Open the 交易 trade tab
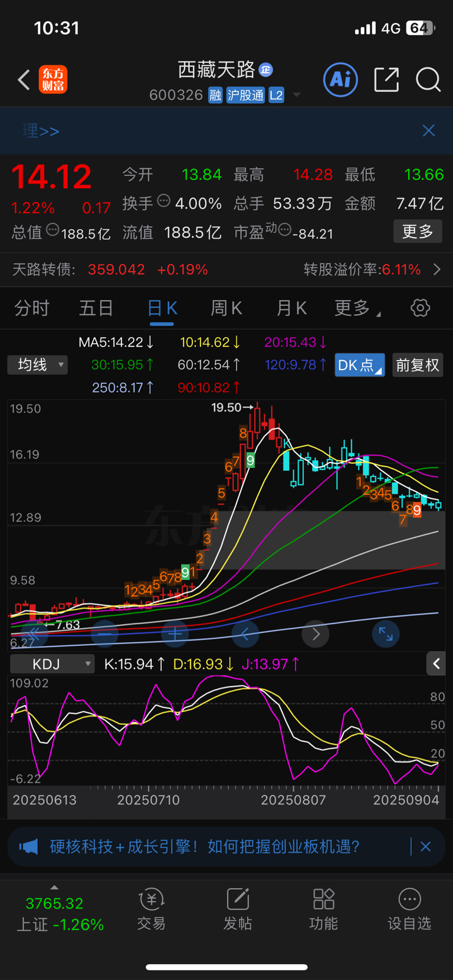The width and height of the screenshot is (453, 980). pos(152,909)
